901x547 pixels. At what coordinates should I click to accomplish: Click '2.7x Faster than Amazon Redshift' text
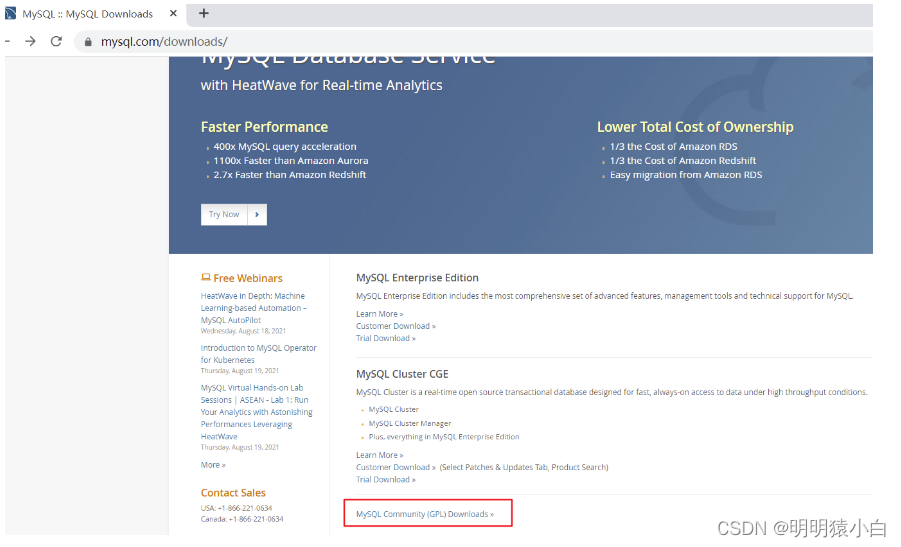(290, 175)
